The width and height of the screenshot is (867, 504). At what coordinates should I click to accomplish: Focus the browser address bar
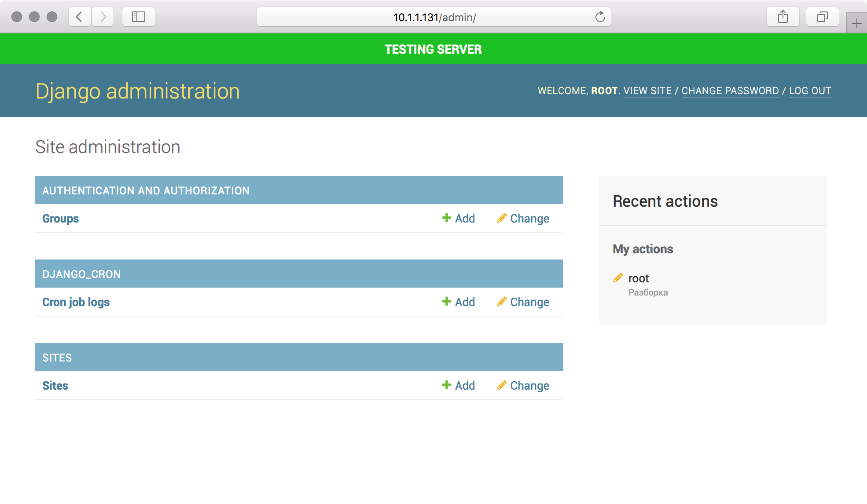tap(434, 17)
